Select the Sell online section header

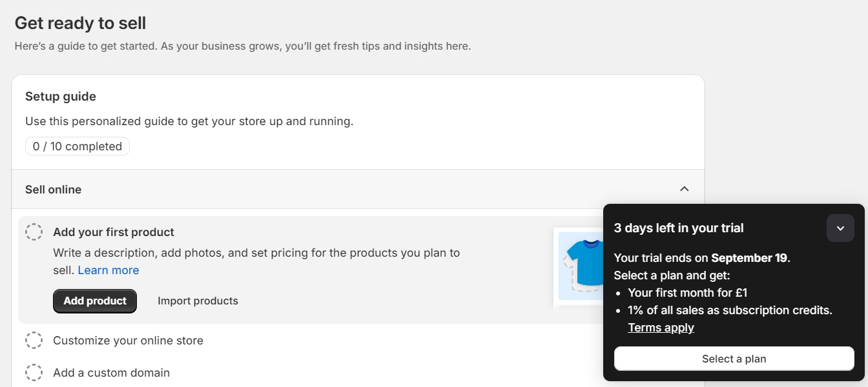(53, 189)
